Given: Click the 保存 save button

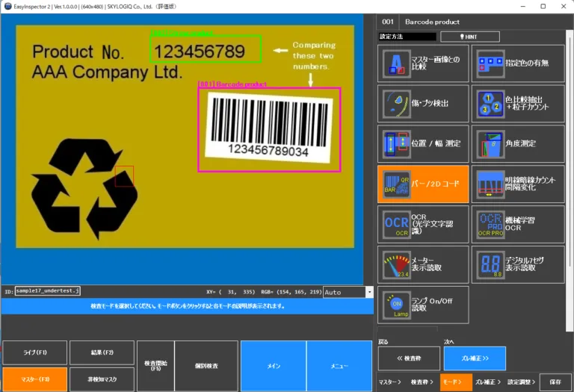Looking at the screenshot, I should 555,382.
